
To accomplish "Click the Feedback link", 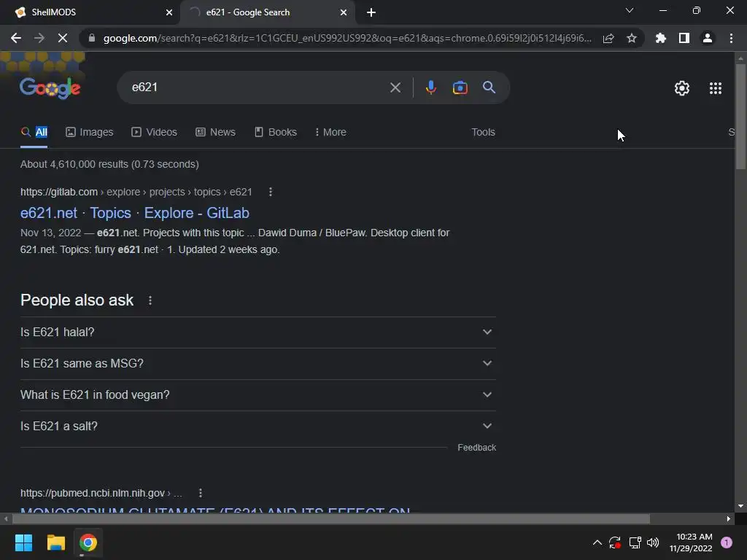I will pyautogui.click(x=477, y=448).
